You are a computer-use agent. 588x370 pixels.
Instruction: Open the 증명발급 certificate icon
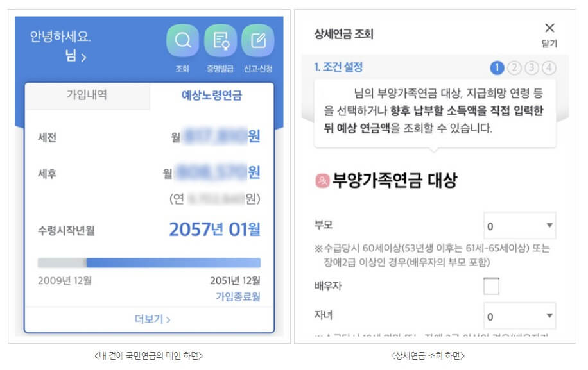pyautogui.click(x=221, y=40)
